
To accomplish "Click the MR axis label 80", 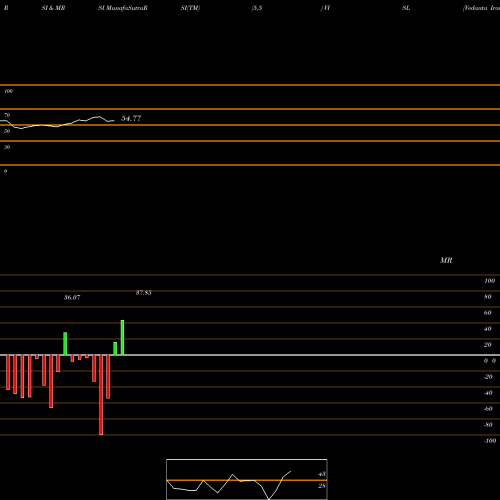I will click(x=488, y=297).
